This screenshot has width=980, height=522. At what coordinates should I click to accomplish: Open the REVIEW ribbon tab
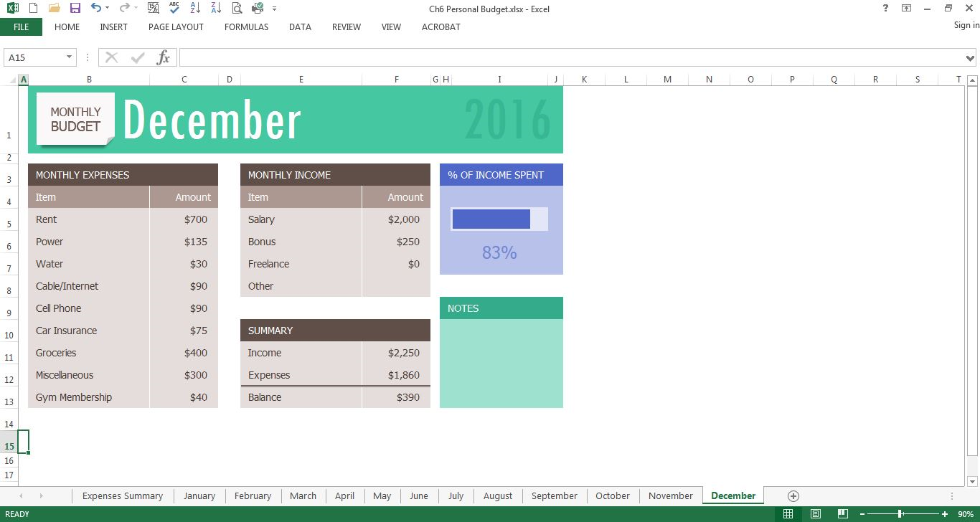(x=347, y=27)
